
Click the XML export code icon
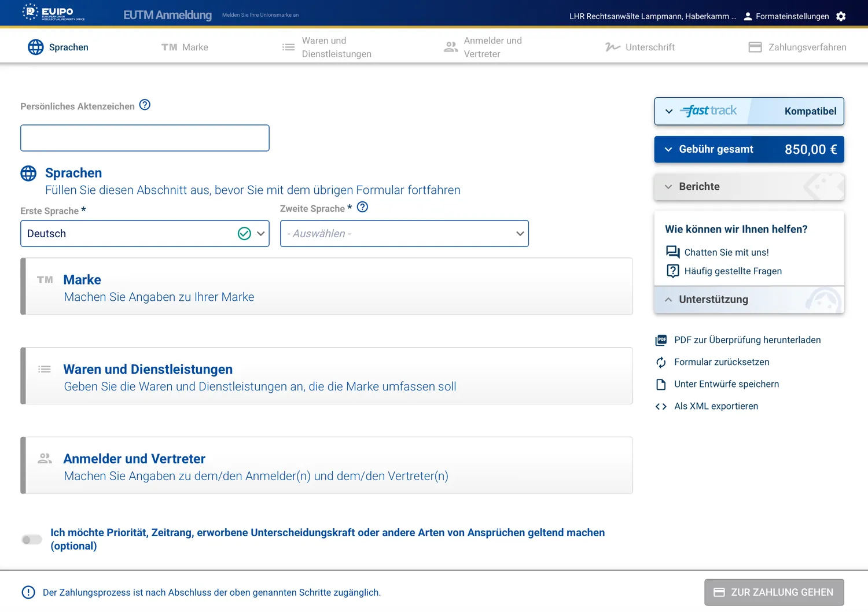coord(661,407)
